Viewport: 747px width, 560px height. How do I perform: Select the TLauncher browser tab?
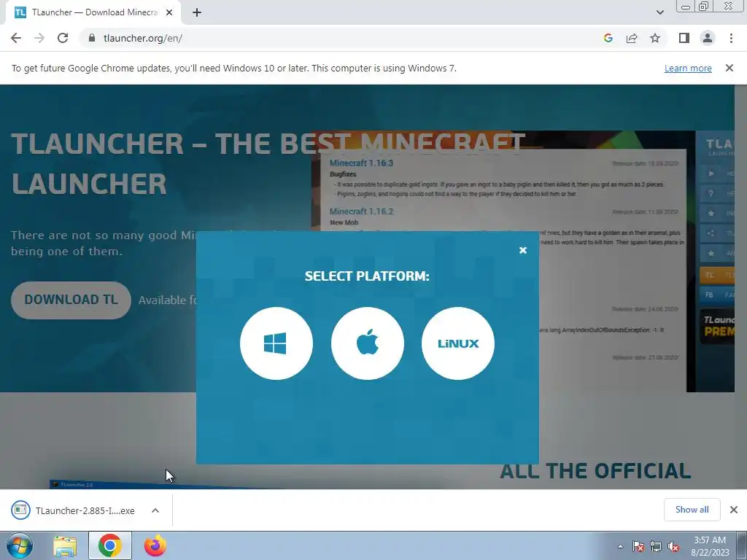pos(93,13)
